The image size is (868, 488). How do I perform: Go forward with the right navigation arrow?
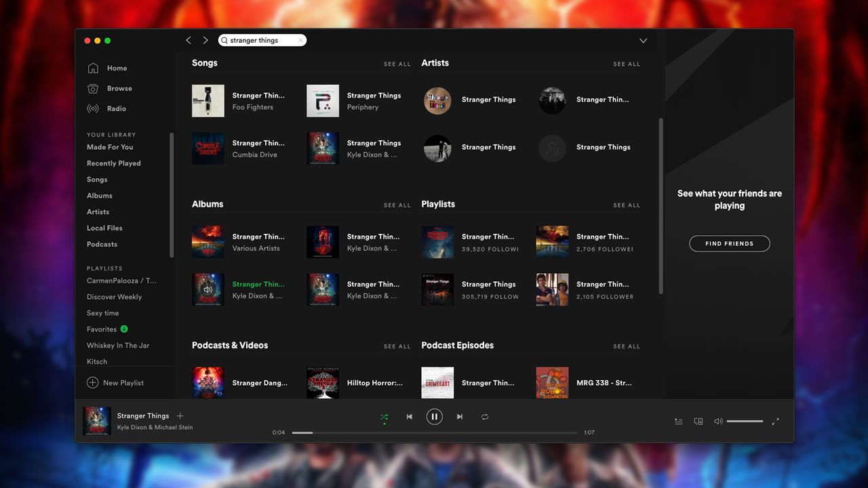pyautogui.click(x=205, y=41)
